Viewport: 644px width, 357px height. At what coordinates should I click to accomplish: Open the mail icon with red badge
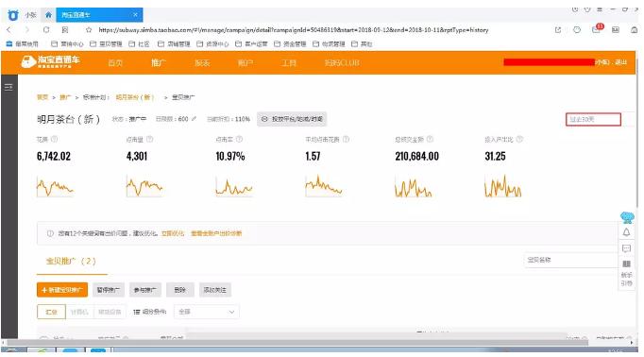[x=597, y=29]
